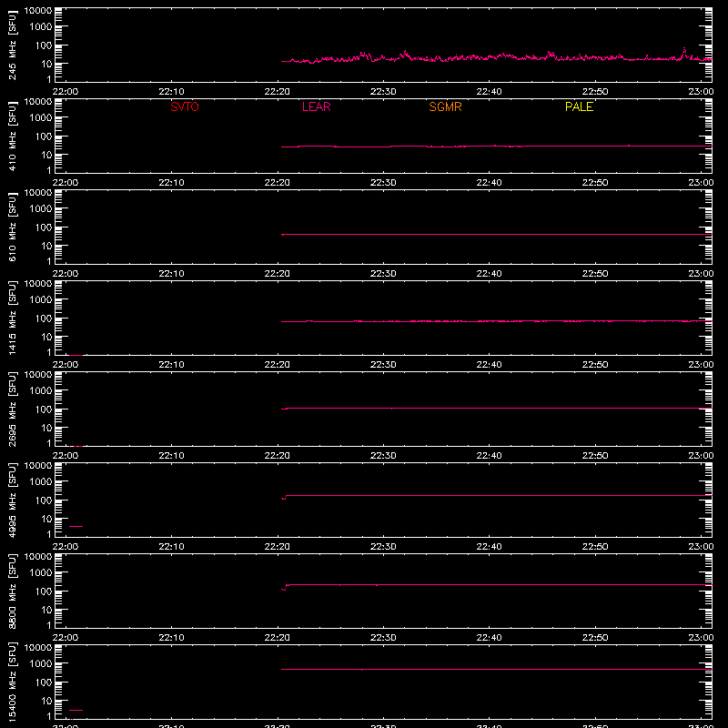Select the 610 MHz [SFU] axis title
Viewport: 728px width, 728px height.
pos(12,227)
